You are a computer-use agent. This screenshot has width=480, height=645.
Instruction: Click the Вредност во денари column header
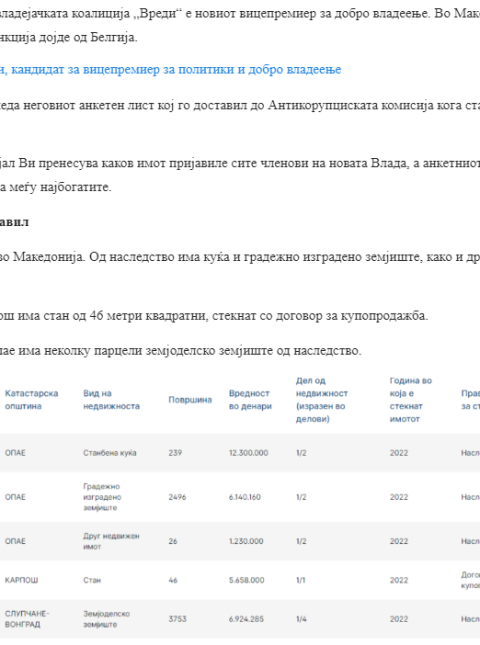[x=250, y=399]
